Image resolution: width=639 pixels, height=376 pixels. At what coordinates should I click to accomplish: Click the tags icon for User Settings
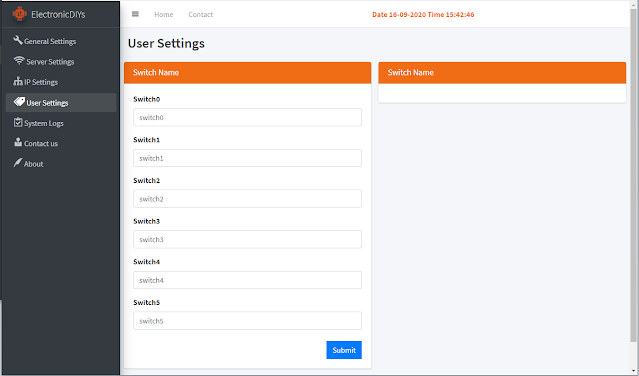pos(19,101)
